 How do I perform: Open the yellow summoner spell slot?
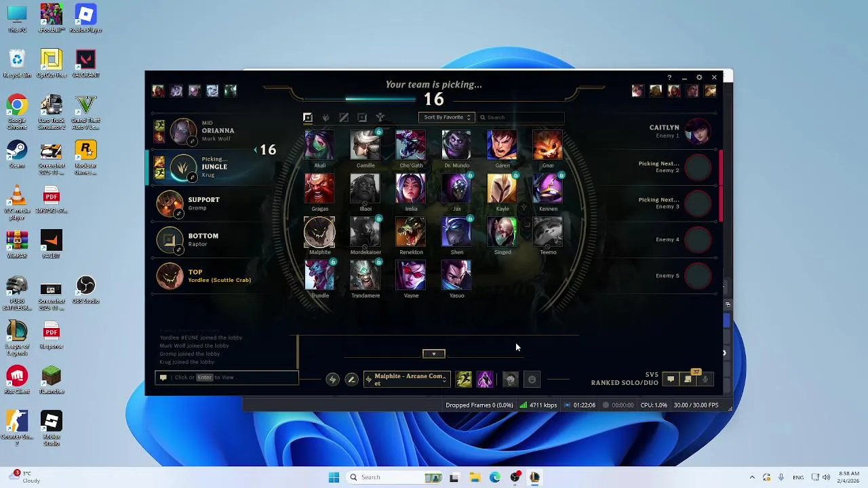coord(464,380)
